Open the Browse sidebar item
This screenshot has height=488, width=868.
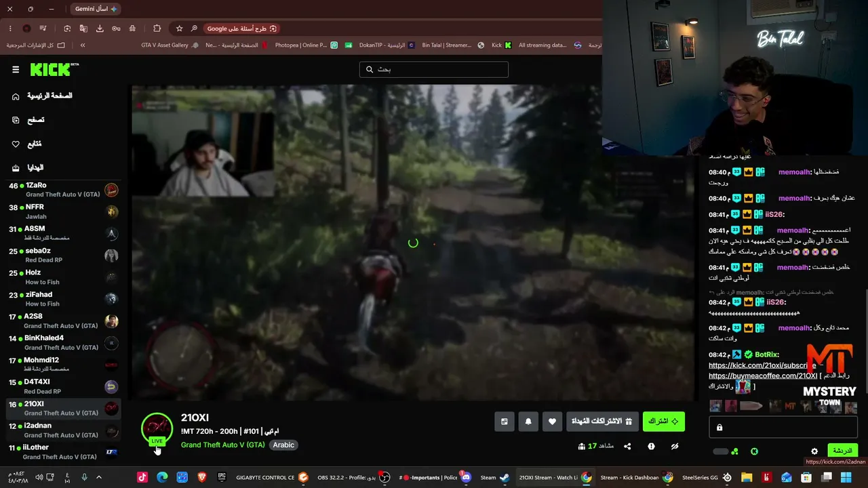28,120
